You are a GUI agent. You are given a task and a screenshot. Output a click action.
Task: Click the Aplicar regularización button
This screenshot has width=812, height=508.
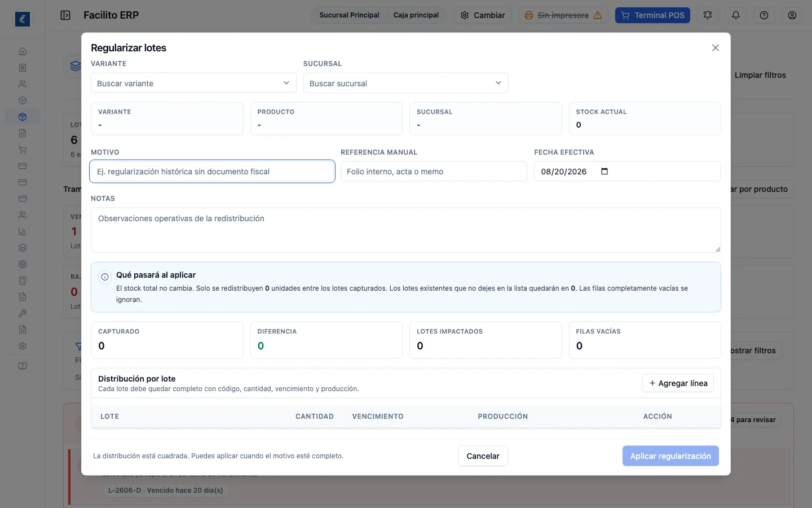[670, 456]
